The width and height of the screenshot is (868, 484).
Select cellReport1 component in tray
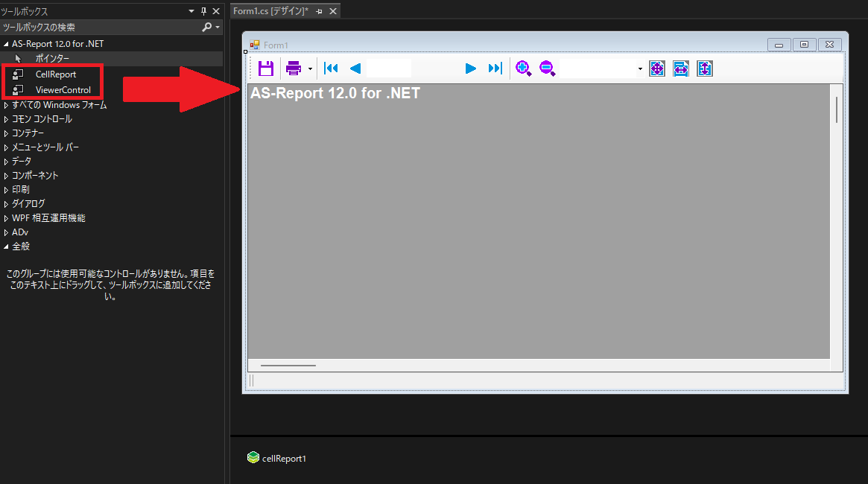tap(276, 458)
